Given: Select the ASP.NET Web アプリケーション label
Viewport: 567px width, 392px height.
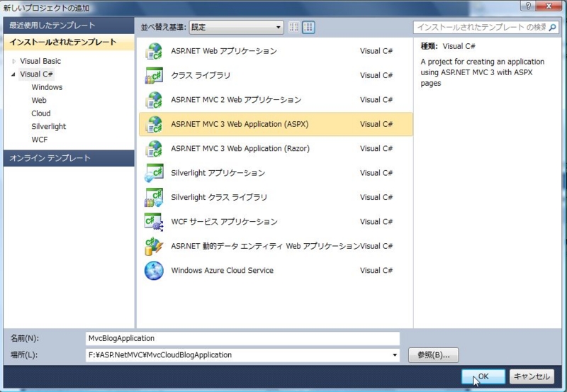Looking at the screenshot, I should coord(224,51).
